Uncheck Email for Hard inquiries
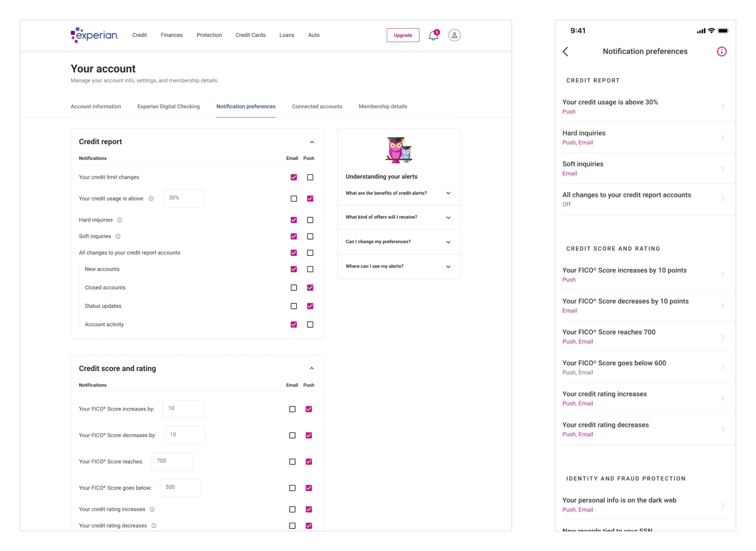Image resolution: width=756 pixels, height=551 pixels. 294,220
